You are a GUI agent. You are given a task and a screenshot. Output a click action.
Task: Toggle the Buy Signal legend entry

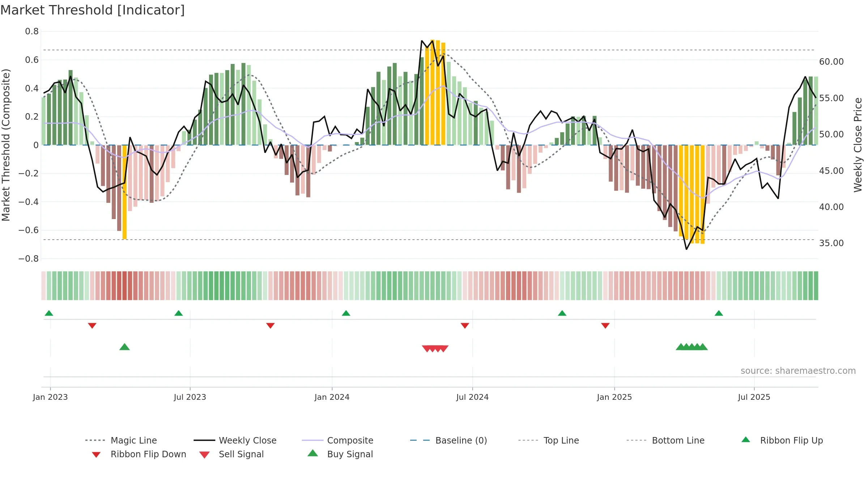coord(340,454)
